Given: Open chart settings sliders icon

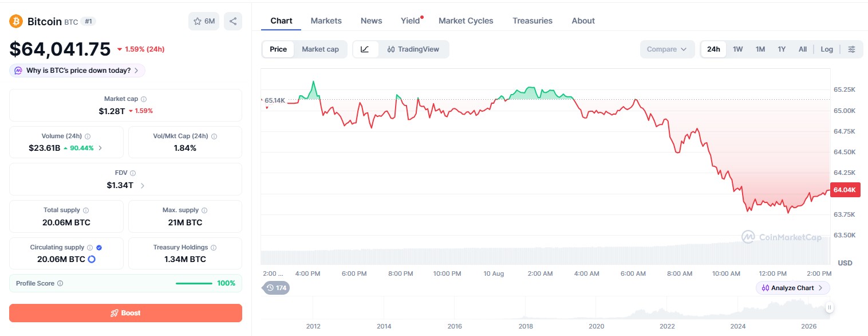Looking at the screenshot, I should pyautogui.click(x=851, y=49).
